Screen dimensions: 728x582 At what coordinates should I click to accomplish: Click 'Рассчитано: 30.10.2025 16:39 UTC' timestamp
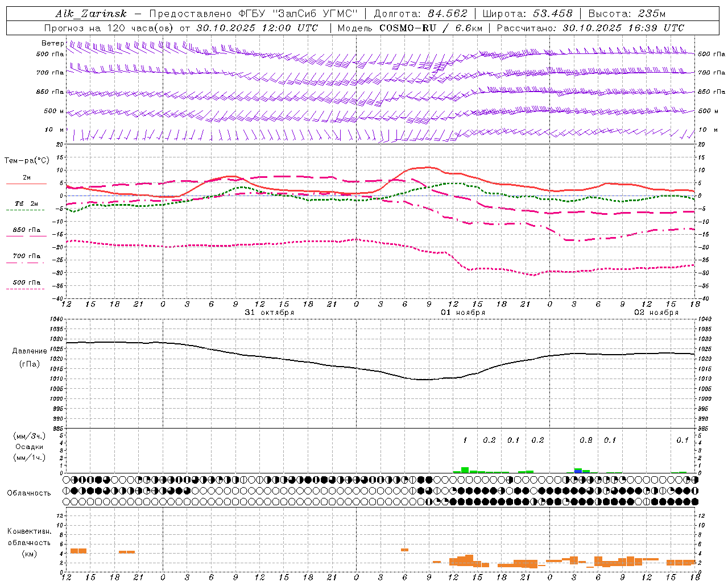click(590, 28)
